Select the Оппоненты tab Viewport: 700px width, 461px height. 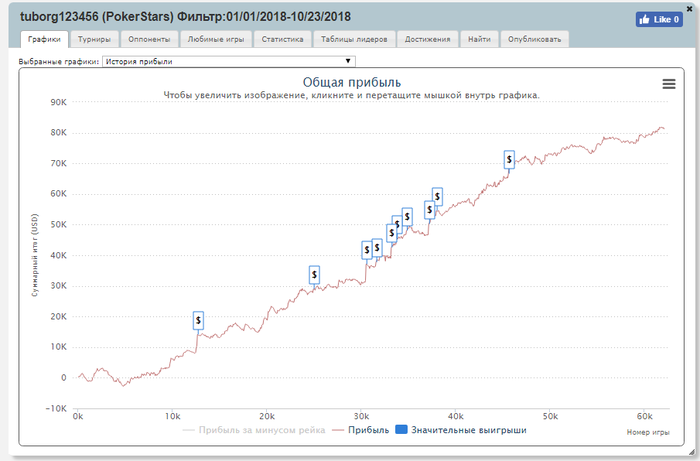[148, 40]
